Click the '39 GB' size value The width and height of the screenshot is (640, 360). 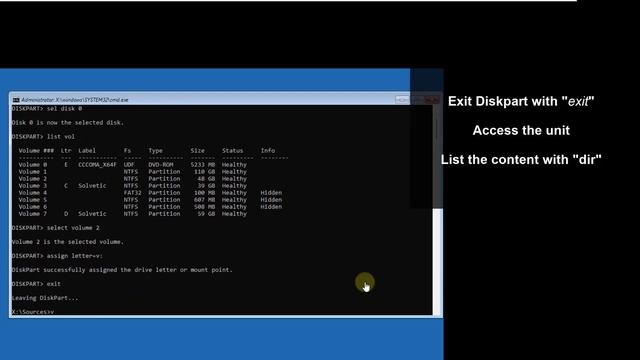pyautogui.click(x=206, y=186)
